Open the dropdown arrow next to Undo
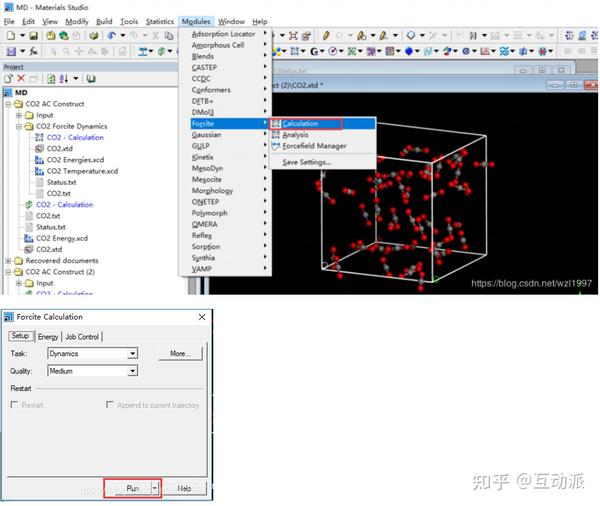 tap(123, 36)
